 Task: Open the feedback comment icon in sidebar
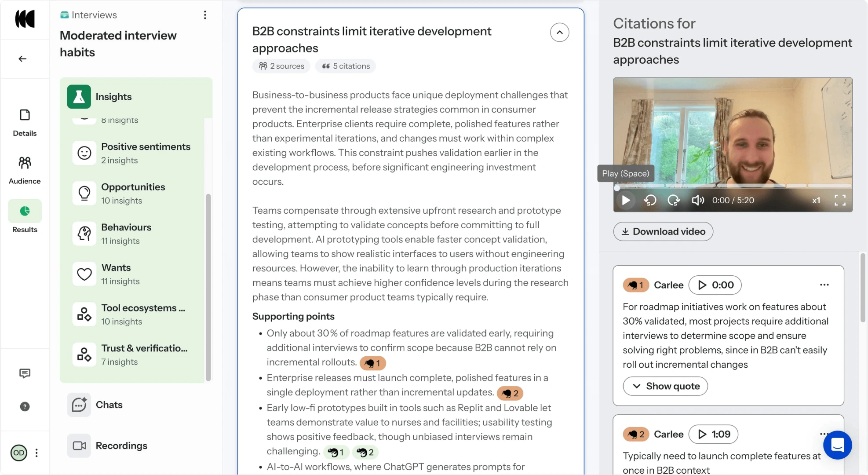pos(25,373)
